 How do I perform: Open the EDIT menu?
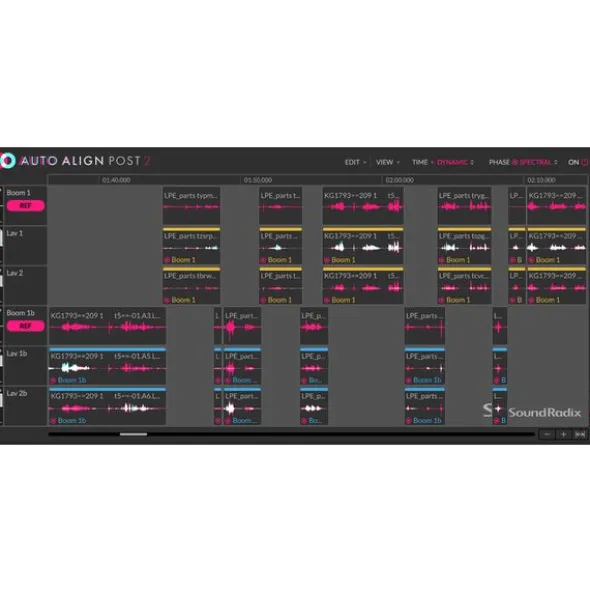pos(355,162)
